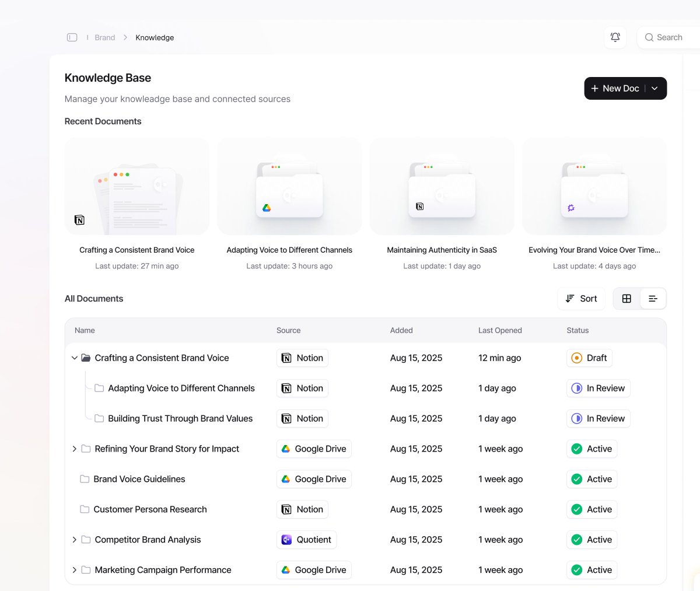Open the Brand breadcrumb item
This screenshot has width=700, height=591.
(x=105, y=37)
